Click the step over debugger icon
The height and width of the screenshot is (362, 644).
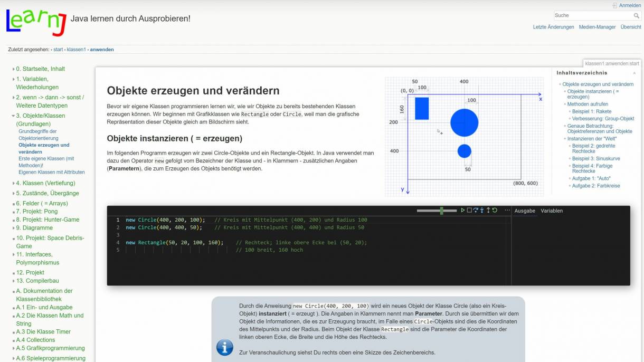click(475, 211)
